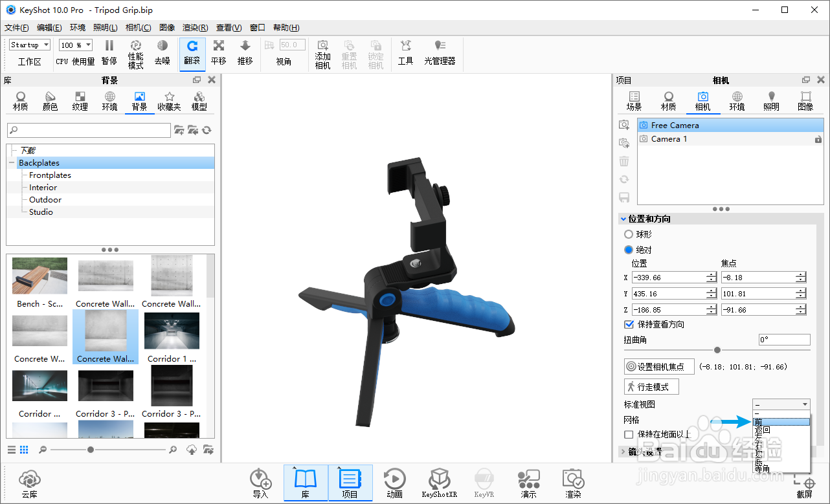830x504 pixels.
Task: Open the 100% CPU usage dropdown
Action: point(76,45)
